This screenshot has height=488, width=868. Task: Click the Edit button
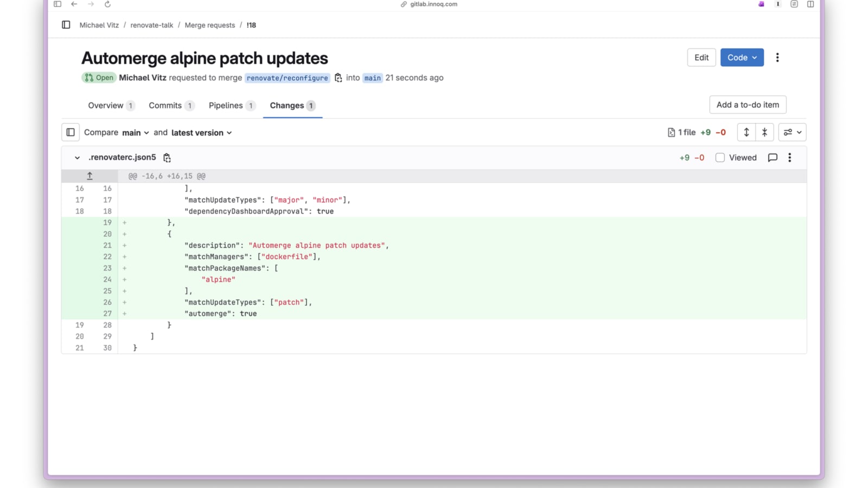click(x=701, y=57)
